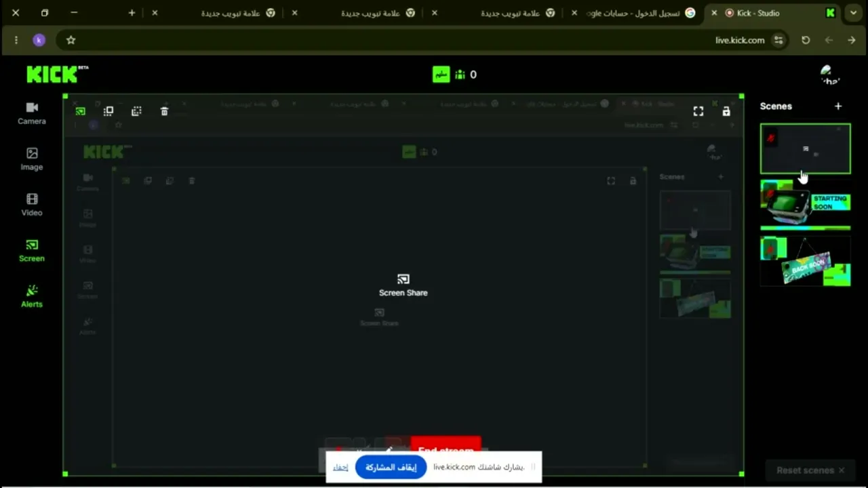Close the Kick - Studio tab
Image resolution: width=868 pixels, height=488 pixels.
(x=714, y=13)
